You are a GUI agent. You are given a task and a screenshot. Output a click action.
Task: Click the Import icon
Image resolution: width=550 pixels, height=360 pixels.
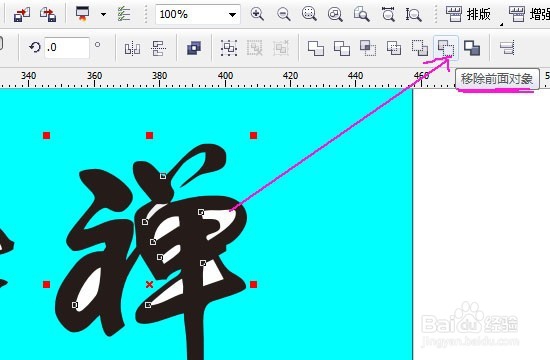pos(22,15)
